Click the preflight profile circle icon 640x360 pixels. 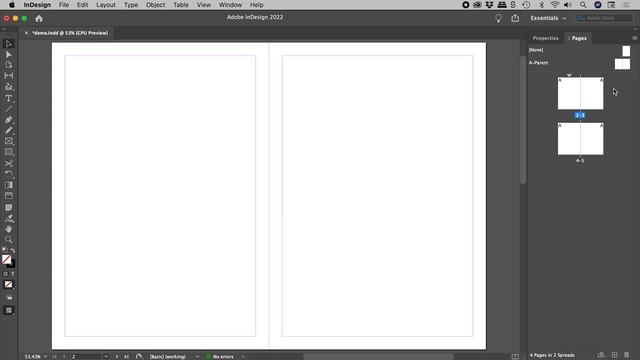coord(139,356)
